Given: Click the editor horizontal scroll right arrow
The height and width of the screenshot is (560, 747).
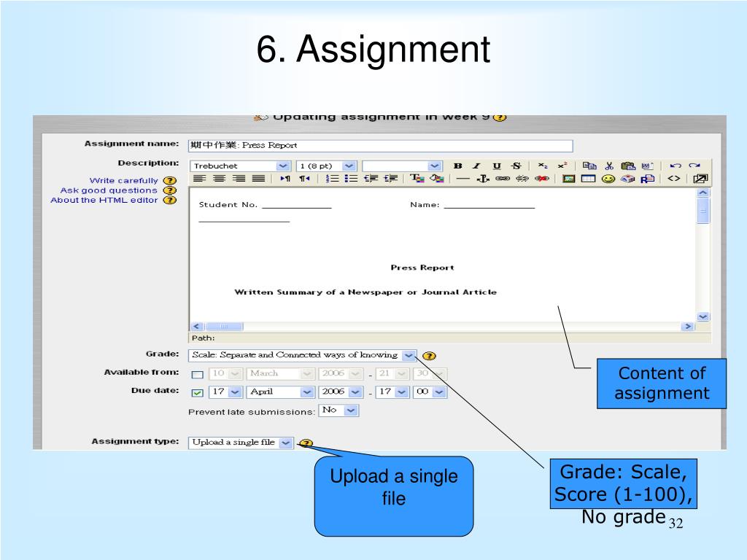Looking at the screenshot, I should coord(687,326).
